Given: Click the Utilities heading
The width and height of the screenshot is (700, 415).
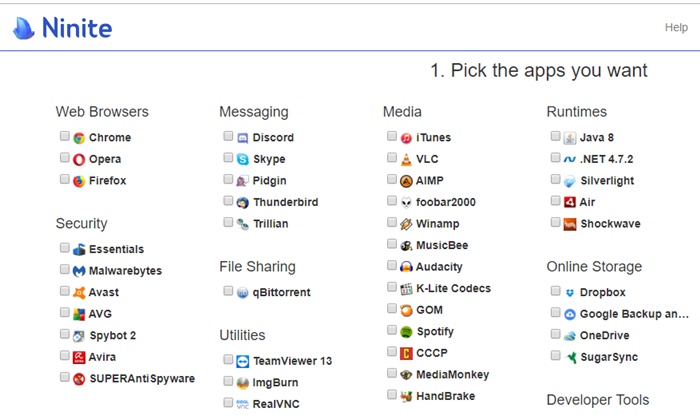Looking at the screenshot, I should 242,335.
